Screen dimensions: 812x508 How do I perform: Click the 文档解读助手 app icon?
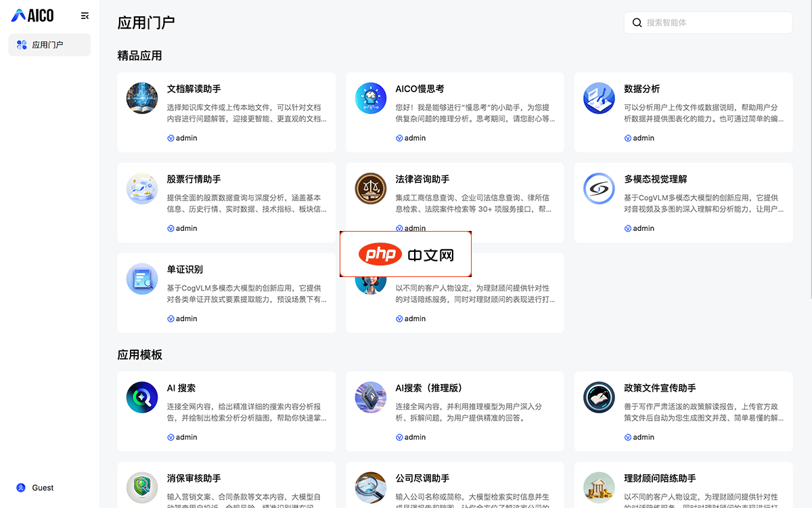pyautogui.click(x=142, y=98)
